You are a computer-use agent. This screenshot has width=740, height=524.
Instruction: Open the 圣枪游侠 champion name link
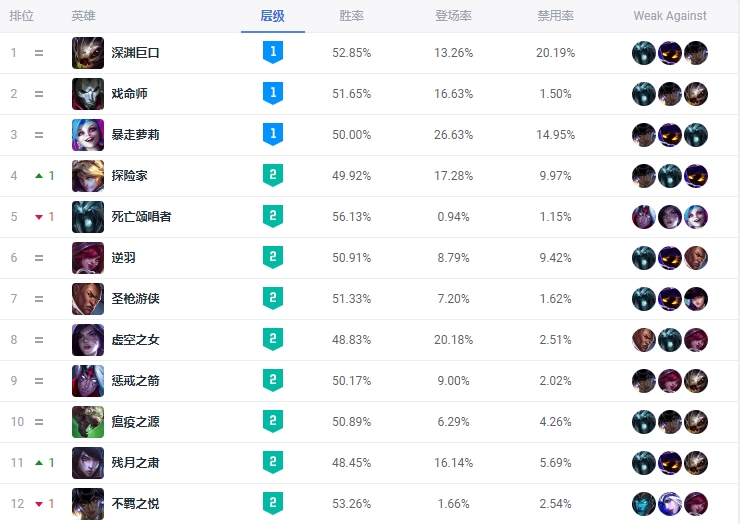pos(135,299)
